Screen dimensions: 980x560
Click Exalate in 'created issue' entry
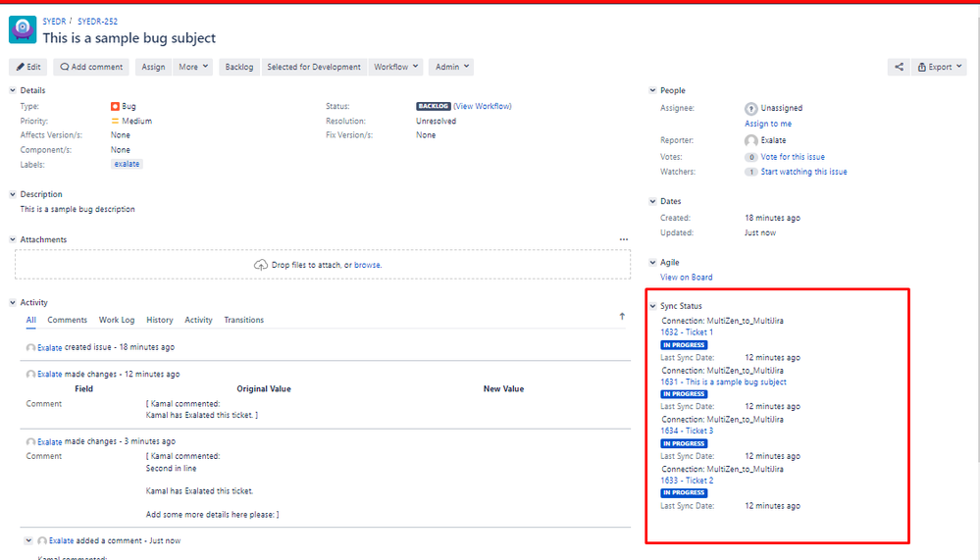click(x=50, y=348)
